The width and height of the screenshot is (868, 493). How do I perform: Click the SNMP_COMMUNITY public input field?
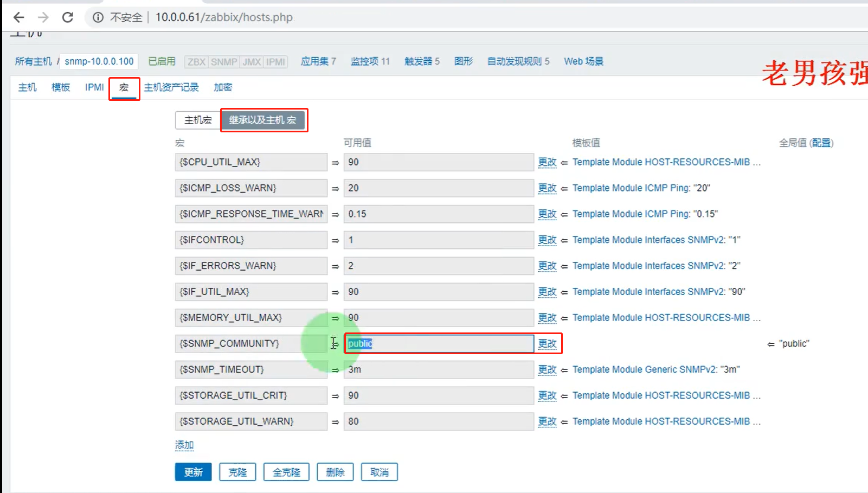(x=438, y=343)
